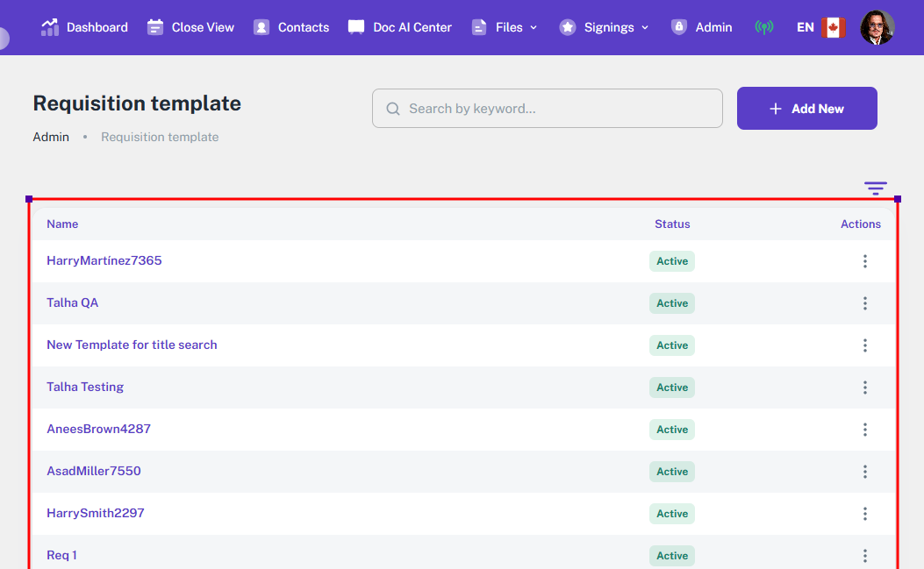The width and height of the screenshot is (924, 569).
Task: Expand the Files dropdown menu
Action: click(x=505, y=27)
